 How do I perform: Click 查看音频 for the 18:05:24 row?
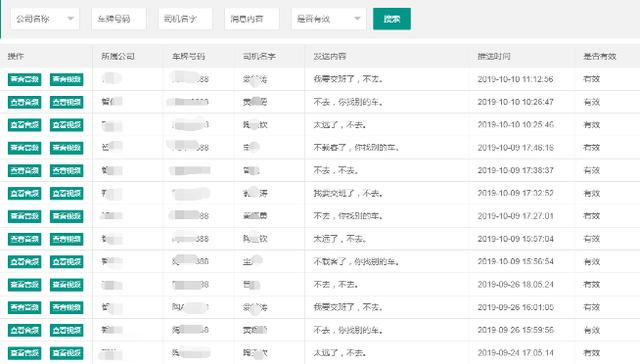[24, 284]
